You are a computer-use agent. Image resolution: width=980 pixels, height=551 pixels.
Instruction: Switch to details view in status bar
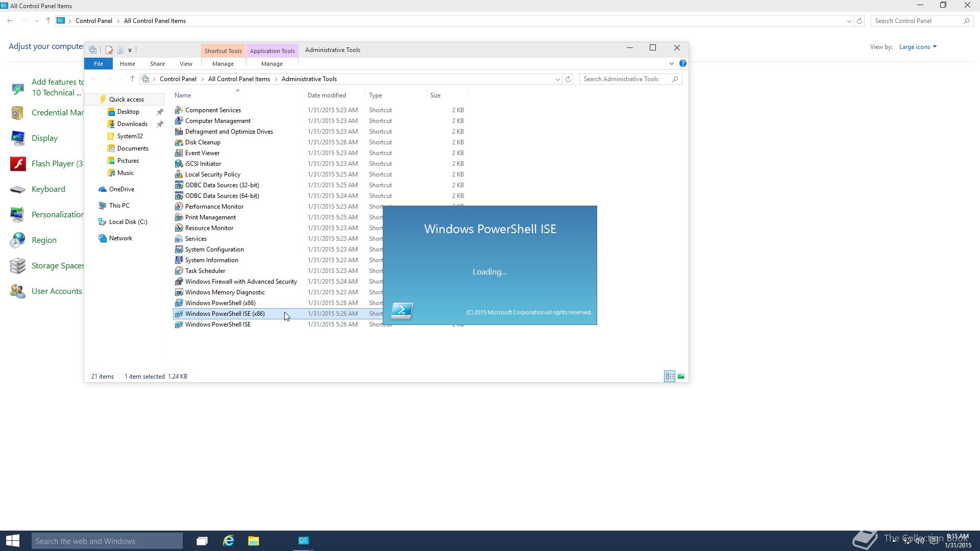pyautogui.click(x=670, y=377)
